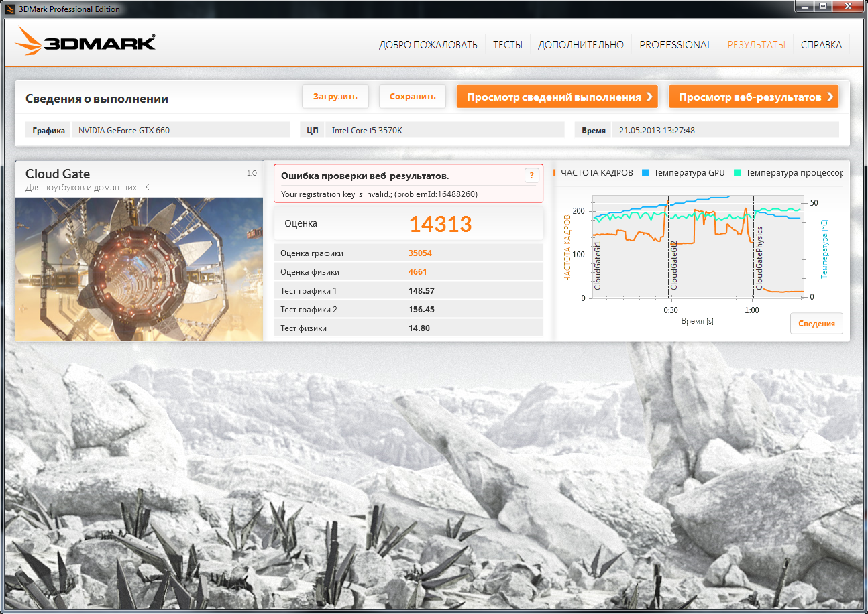Click the Оценка физики label
Viewport: 868px width, 614px height.
point(310,272)
